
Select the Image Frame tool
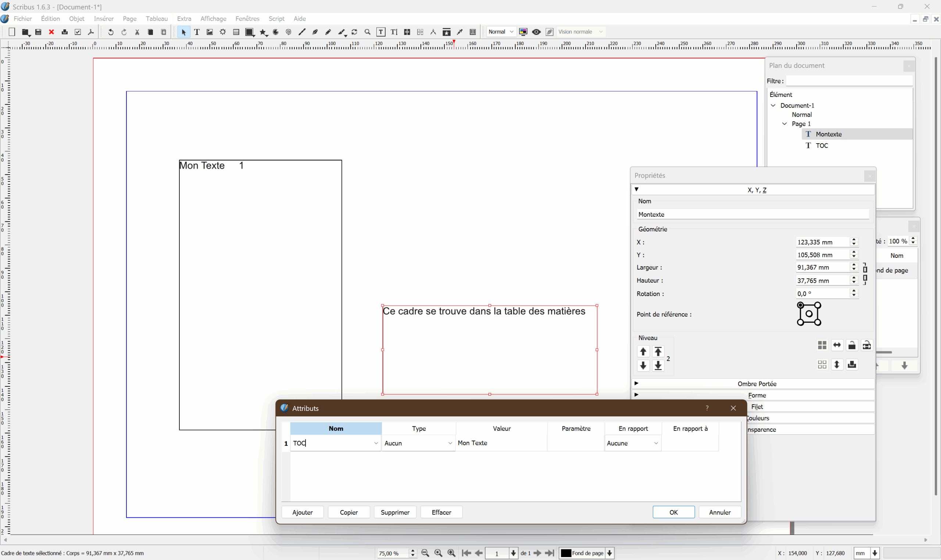tap(210, 32)
